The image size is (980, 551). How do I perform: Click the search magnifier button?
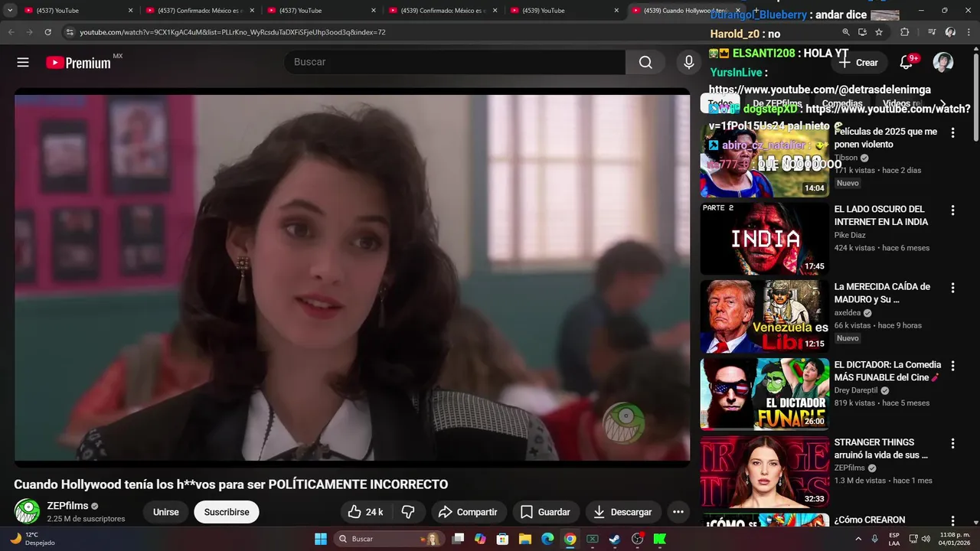coord(645,63)
